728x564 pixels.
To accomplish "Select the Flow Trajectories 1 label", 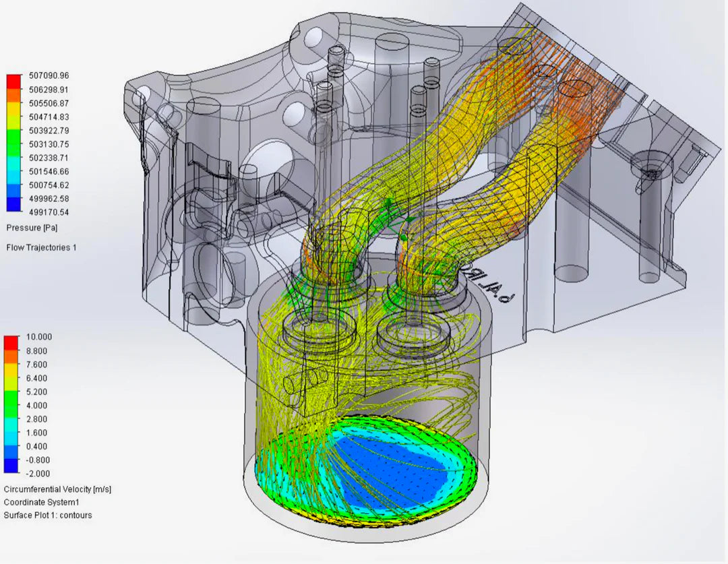I will pos(41,247).
